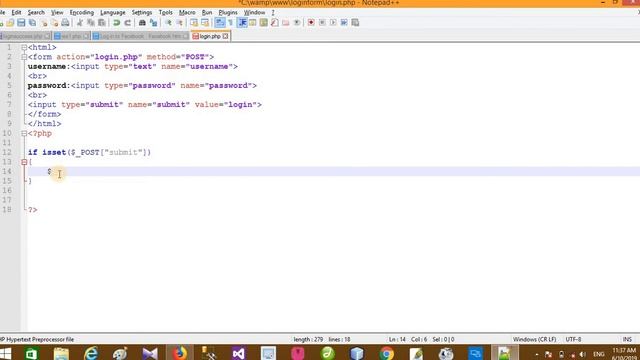The height and width of the screenshot is (360, 640).
Task: Open the Tools menu
Action: click(x=165, y=13)
